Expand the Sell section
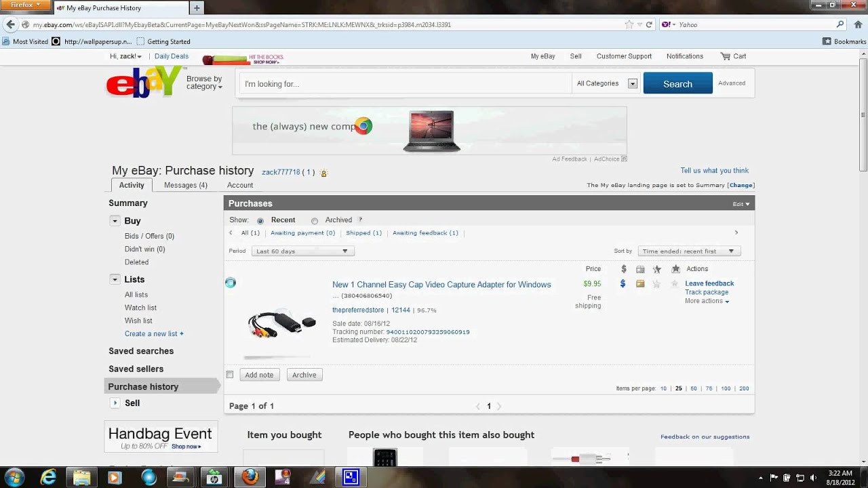 tap(115, 403)
